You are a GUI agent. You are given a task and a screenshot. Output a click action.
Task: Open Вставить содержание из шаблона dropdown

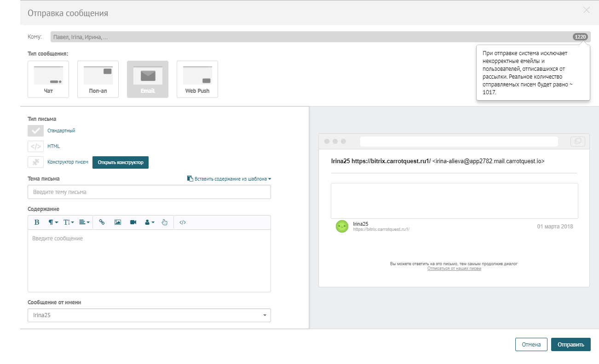229,179
